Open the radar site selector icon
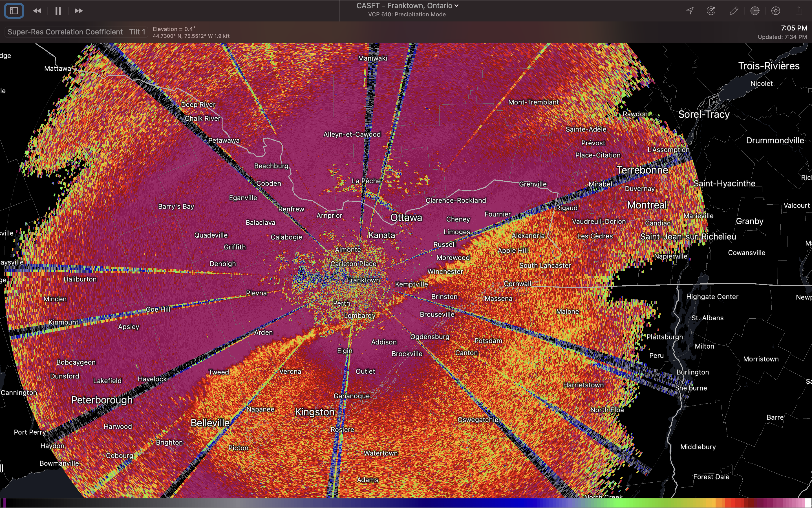The height and width of the screenshot is (508, 812). [x=711, y=11]
